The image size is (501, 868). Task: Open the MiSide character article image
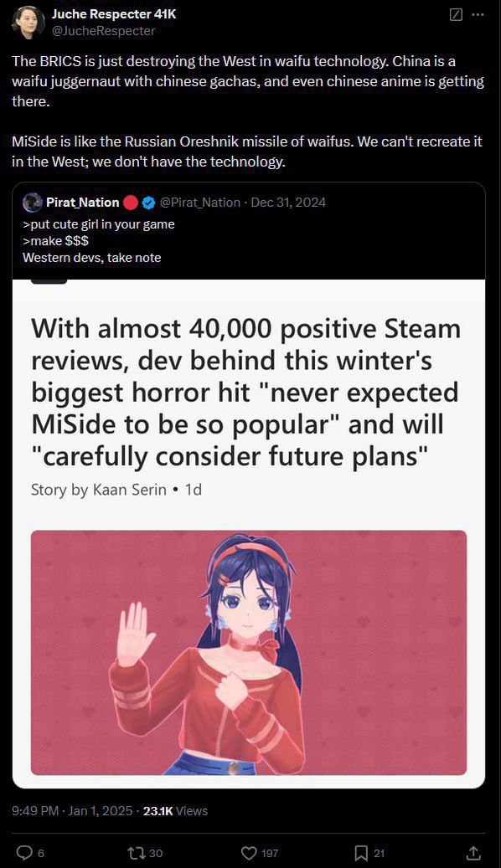pyautogui.click(x=249, y=653)
